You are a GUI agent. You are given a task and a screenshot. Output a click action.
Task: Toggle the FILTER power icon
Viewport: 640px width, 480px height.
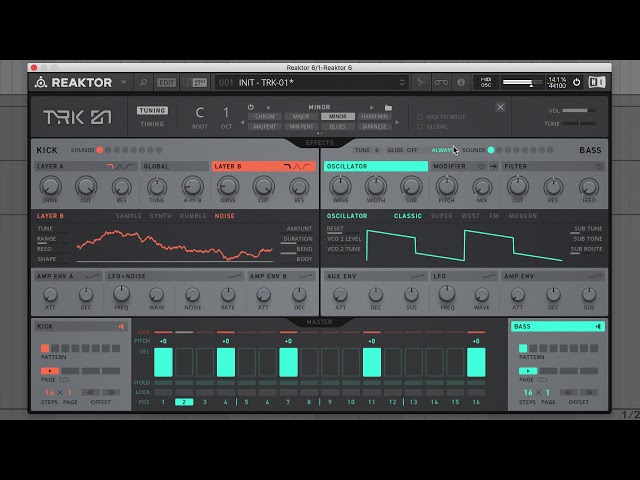tap(599, 167)
